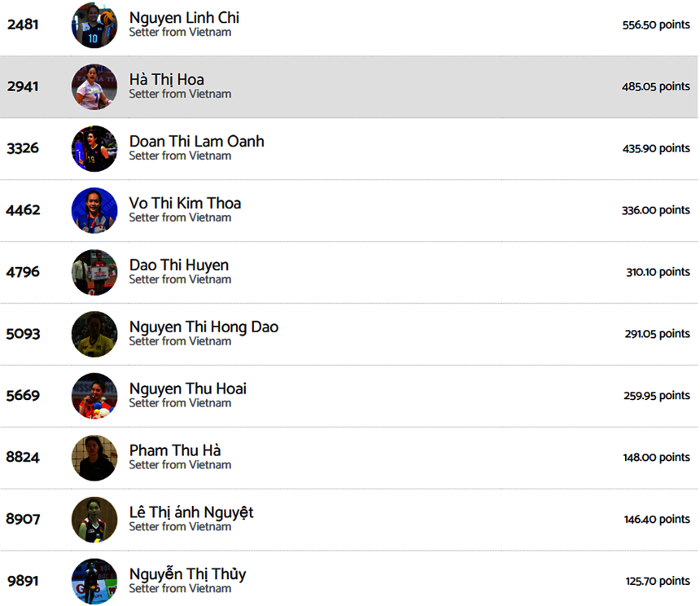The width and height of the screenshot is (700, 606).
Task: Click the Hà Thị Hoa name
Action: pos(167,80)
